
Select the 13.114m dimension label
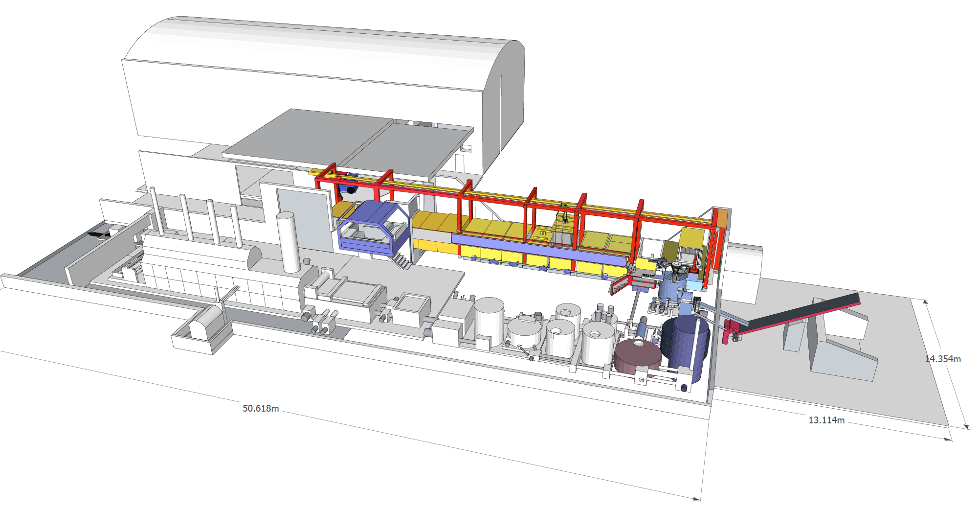pyautogui.click(x=826, y=420)
